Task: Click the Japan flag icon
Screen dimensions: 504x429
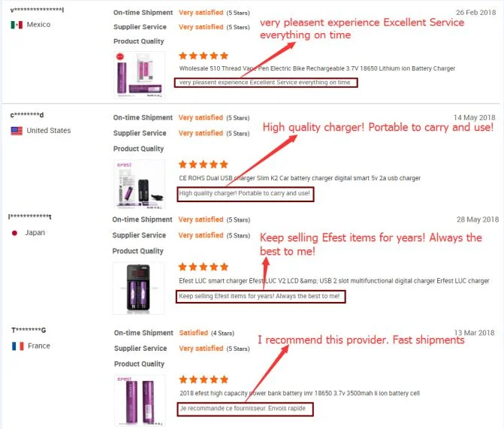Action: [x=15, y=233]
